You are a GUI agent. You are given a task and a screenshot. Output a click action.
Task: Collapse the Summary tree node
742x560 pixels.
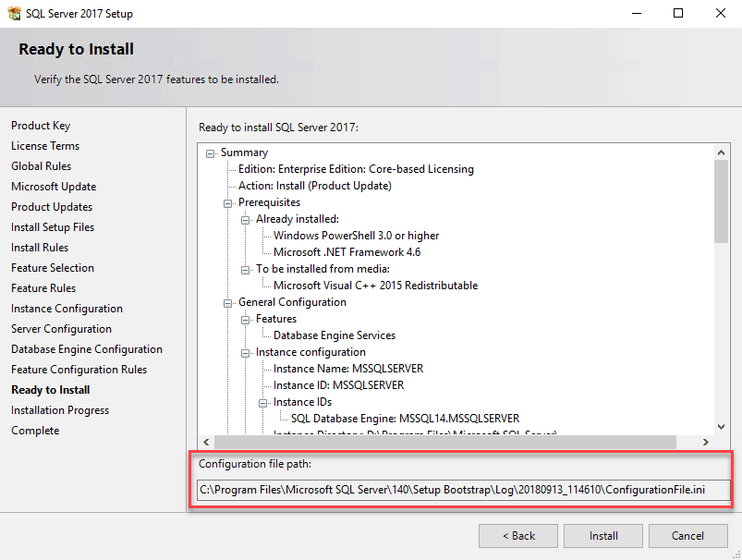point(210,153)
